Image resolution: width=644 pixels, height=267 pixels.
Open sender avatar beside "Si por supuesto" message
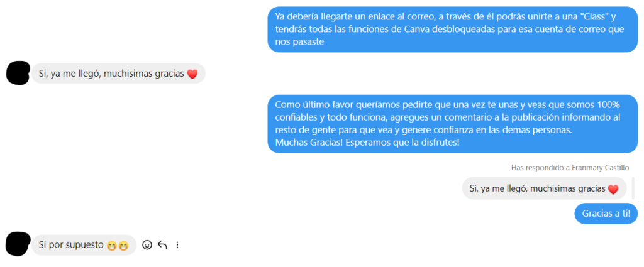tap(18, 244)
